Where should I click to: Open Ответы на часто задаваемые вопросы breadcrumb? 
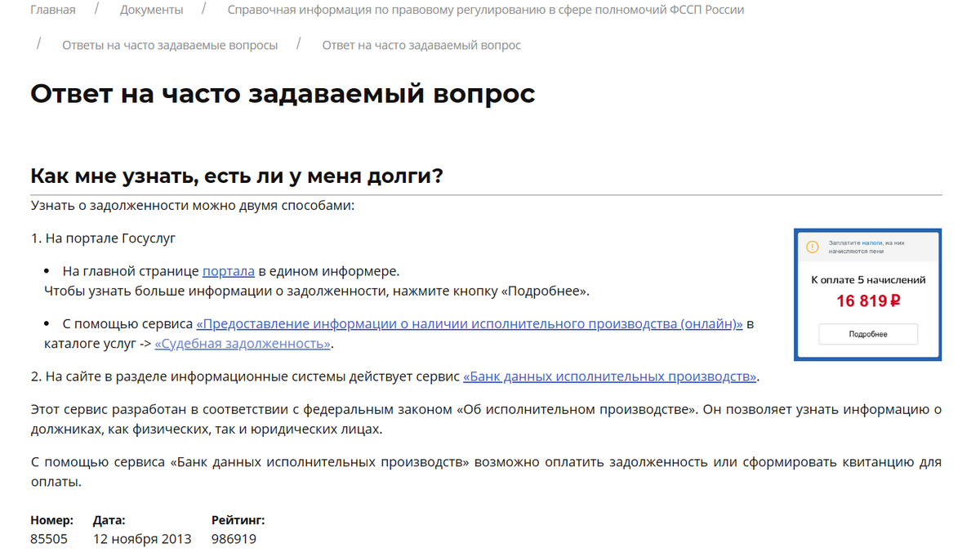point(170,45)
